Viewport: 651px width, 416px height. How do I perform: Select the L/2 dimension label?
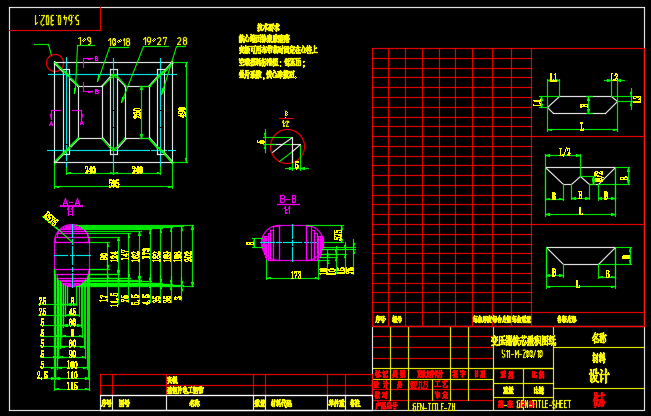pyautogui.click(x=565, y=152)
